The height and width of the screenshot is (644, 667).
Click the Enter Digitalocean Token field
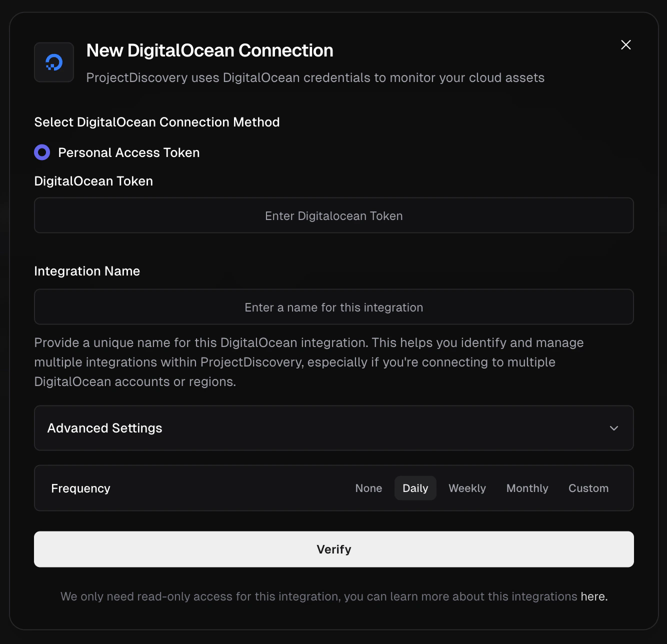(x=333, y=215)
